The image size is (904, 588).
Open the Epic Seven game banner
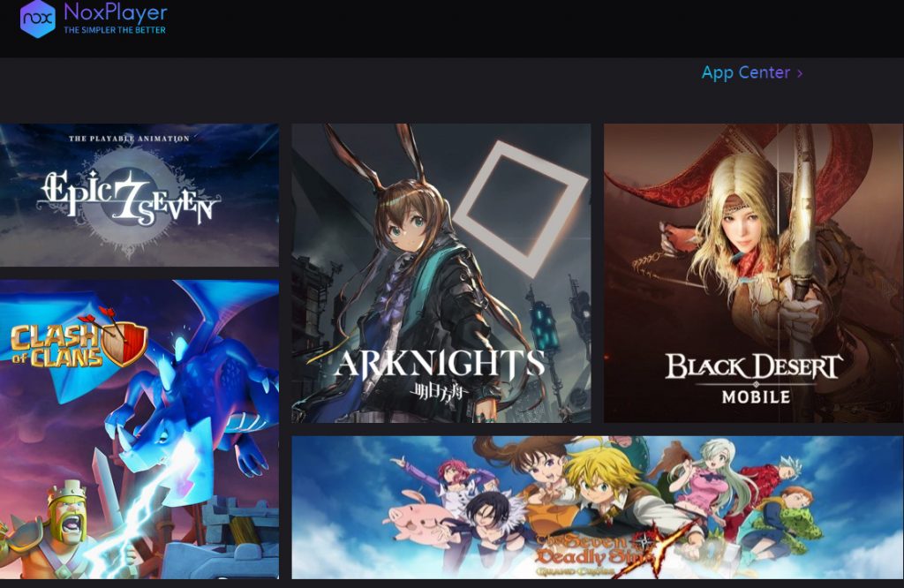click(139, 195)
